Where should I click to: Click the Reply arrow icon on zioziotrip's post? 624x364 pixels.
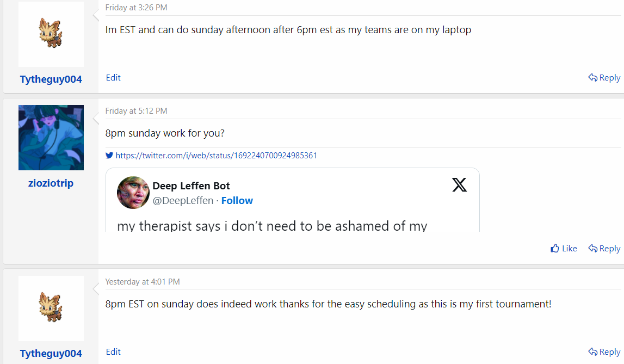(x=593, y=249)
